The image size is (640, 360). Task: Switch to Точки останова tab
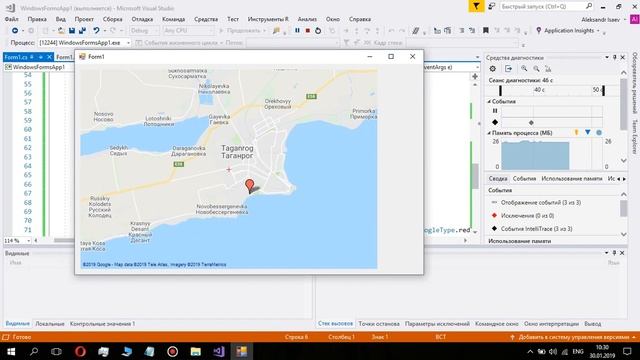pyautogui.click(x=379, y=324)
